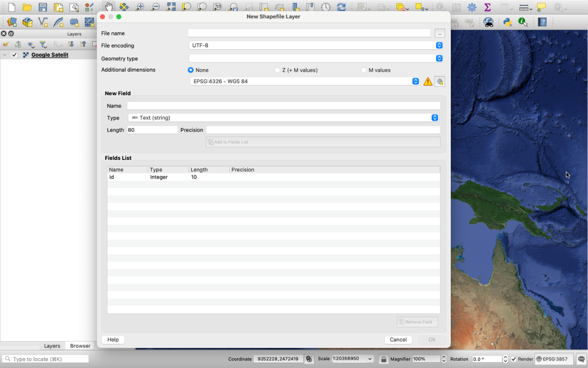The height and width of the screenshot is (368, 588).
Task: Open Statistical Summary sigma icon
Action: coord(488,7)
